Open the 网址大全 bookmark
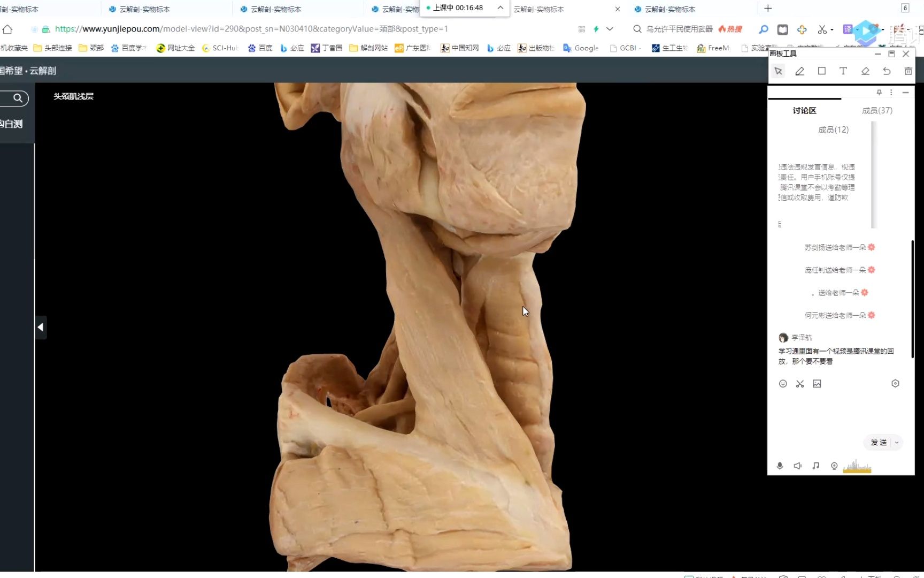924x578 pixels. coord(175,48)
